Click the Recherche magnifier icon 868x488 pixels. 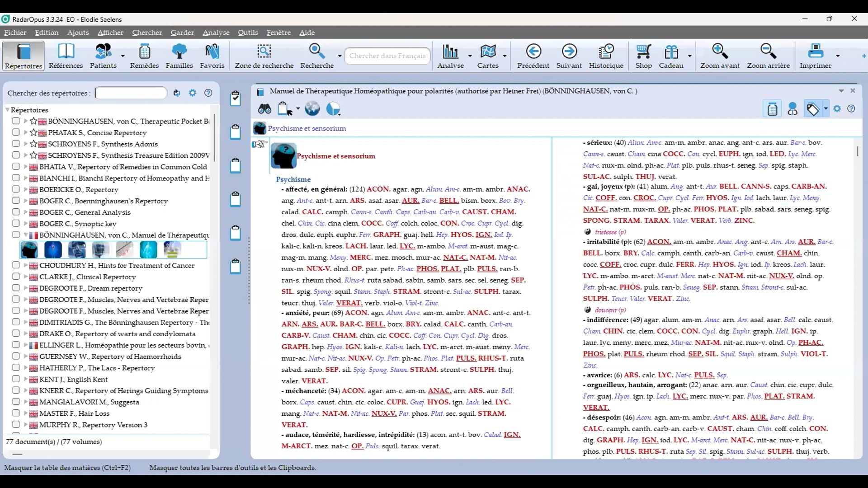[316, 51]
